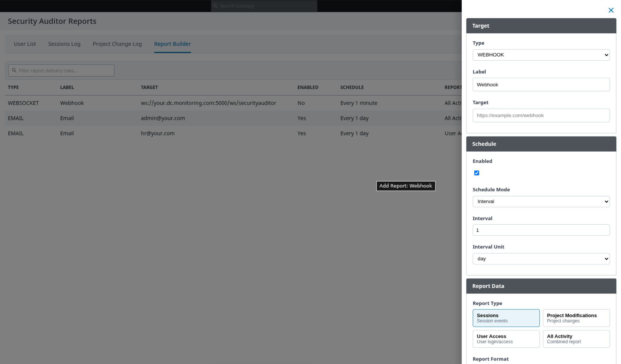Focus the Search Gateway box

[264, 6]
